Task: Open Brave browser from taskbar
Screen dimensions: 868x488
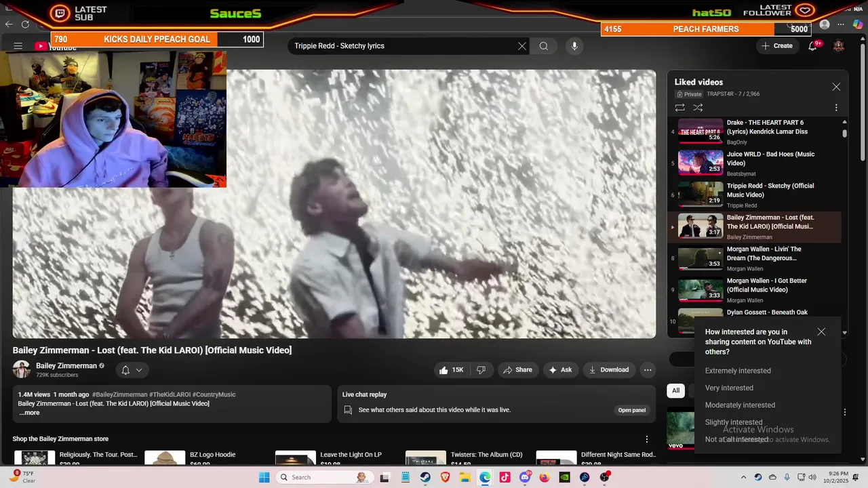Action: coord(446,477)
